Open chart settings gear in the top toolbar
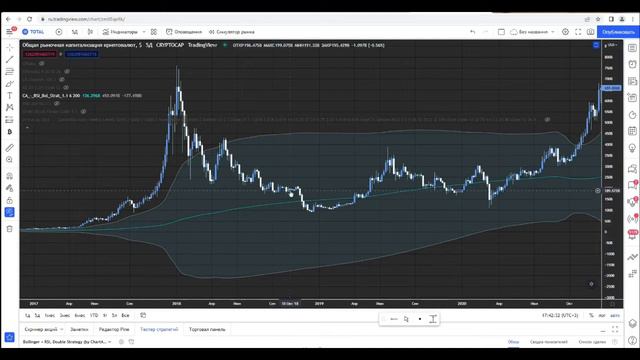 [x=565, y=32]
